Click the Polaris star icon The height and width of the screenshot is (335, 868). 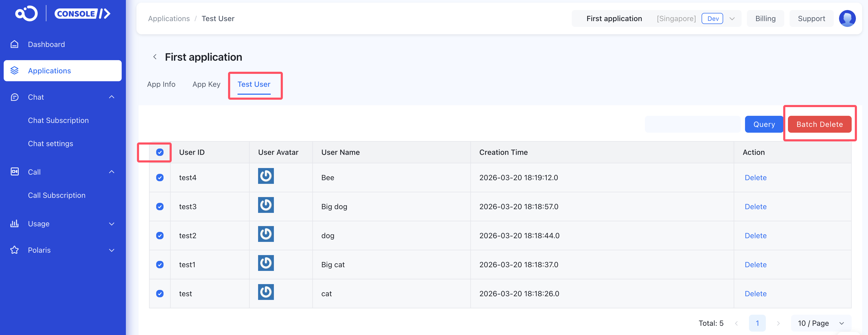(x=14, y=250)
